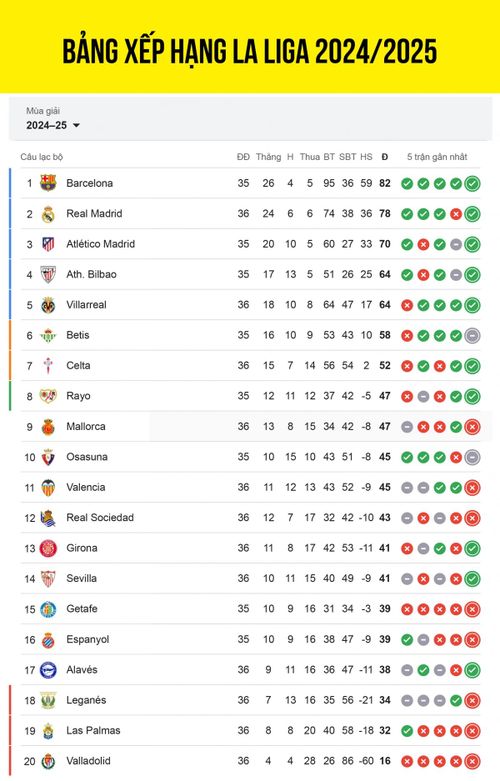500x781 pixels.
Task: Click the Valencia club crest
Action: 48,487
